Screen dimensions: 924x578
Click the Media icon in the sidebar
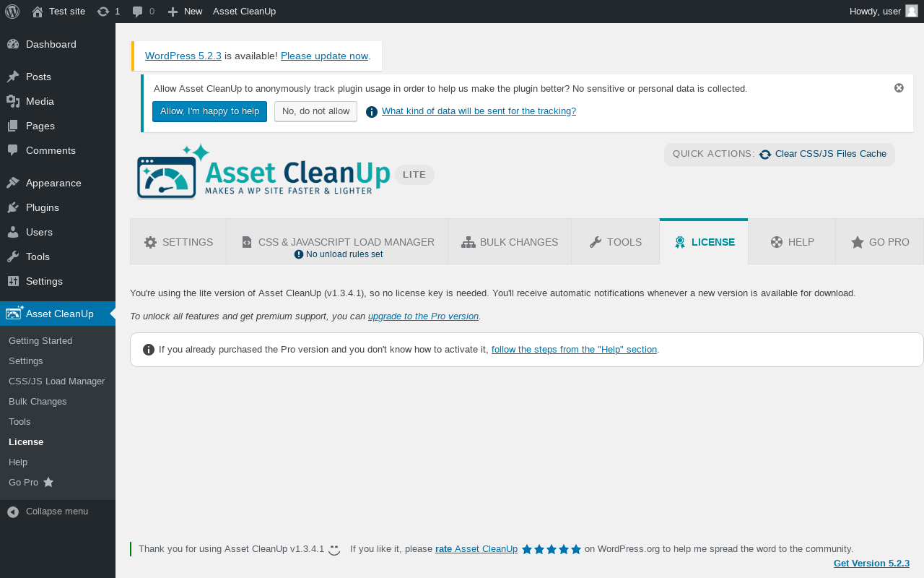[13, 101]
